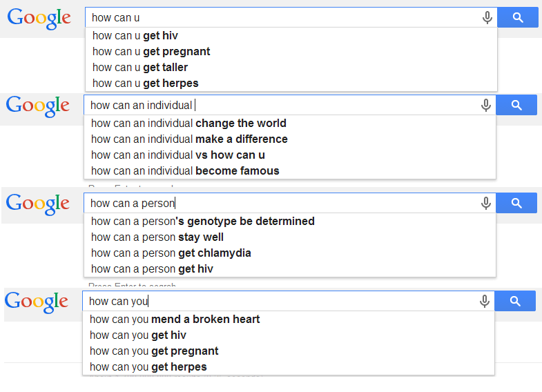Click the Google logo beside "how can u"

coord(39,18)
